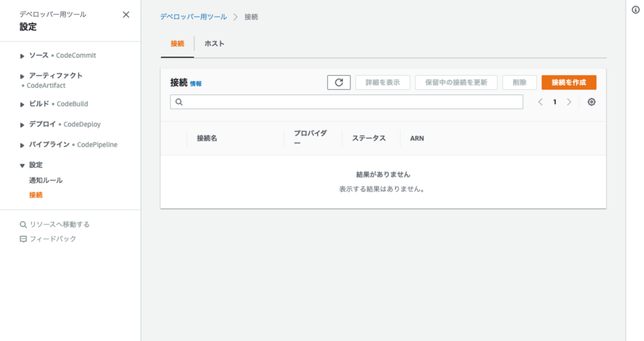Expand the アーティファクト CodeArtifact section
Screen dimensions: 644x341
[22, 76]
